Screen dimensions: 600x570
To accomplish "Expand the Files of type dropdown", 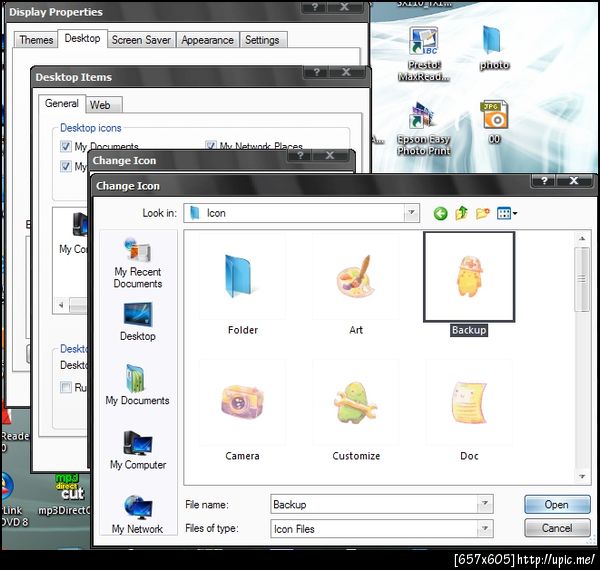I will (485, 529).
